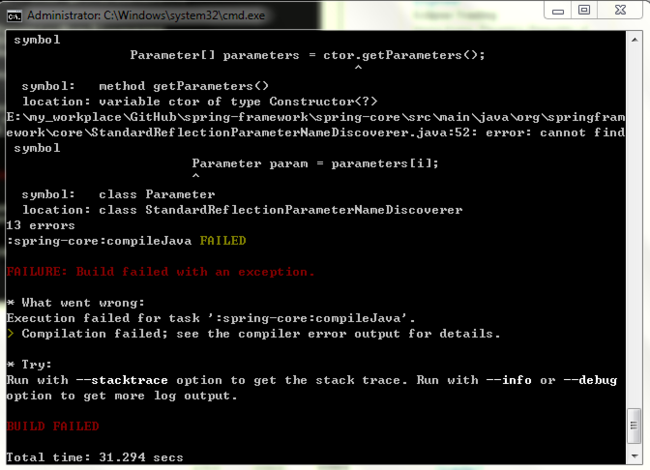The image size is (650, 470).
Task: Click 'FAILURE: Build failed with an exception.'
Action: pyautogui.click(x=161, y=272)
